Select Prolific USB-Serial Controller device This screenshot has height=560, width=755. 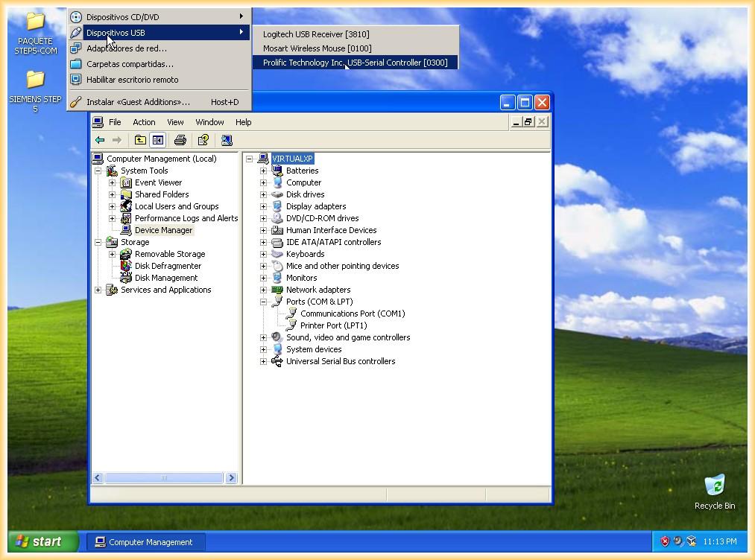pyautogui.click(x=355, y=63)
